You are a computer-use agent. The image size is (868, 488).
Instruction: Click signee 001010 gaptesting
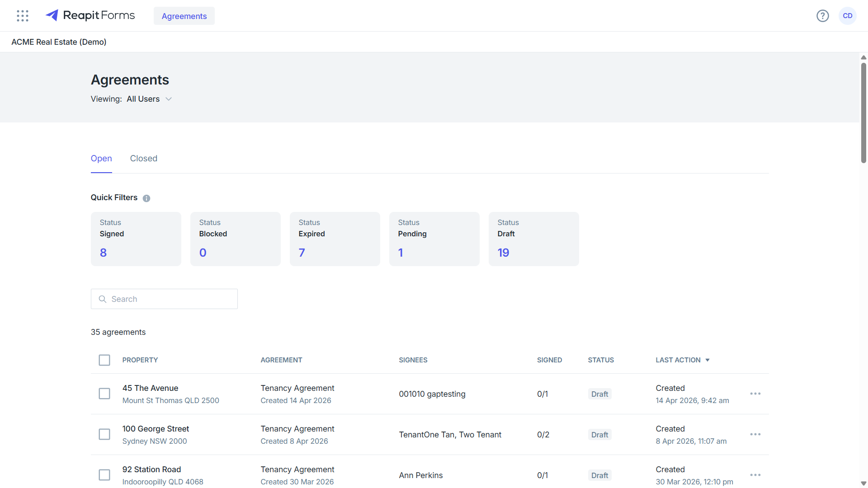[x=432, y=394]
